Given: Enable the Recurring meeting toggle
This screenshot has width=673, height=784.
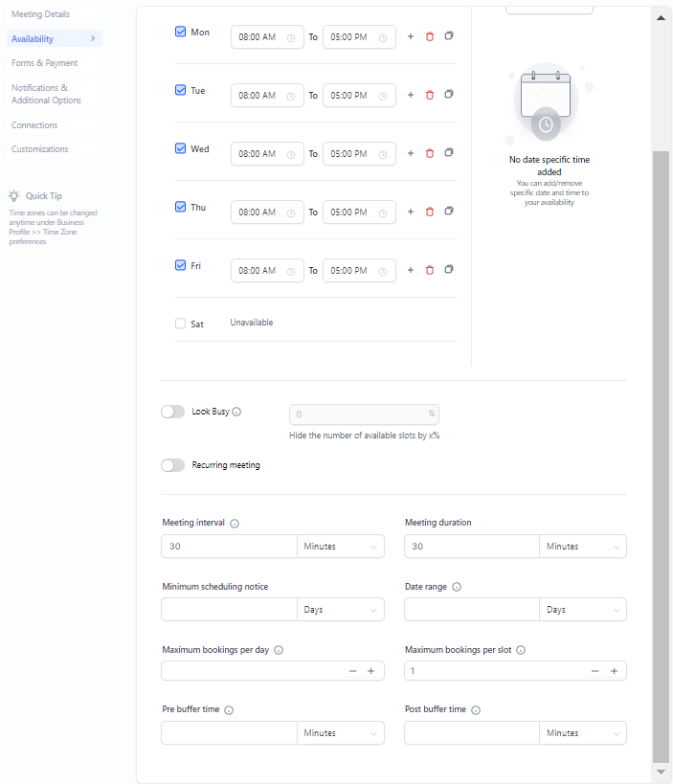Looking at the screenshot, I should tap(172, 465).
